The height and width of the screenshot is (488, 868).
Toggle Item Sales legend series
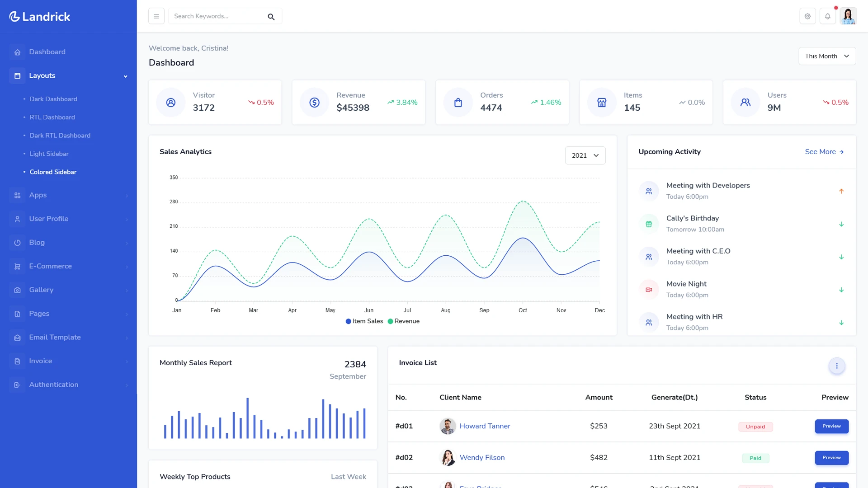coord(364,321)
